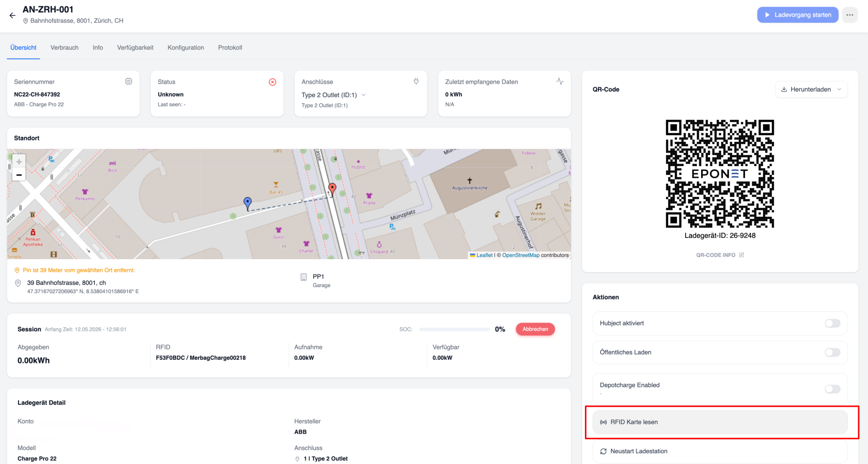Click the serial number chip icon

129,82
